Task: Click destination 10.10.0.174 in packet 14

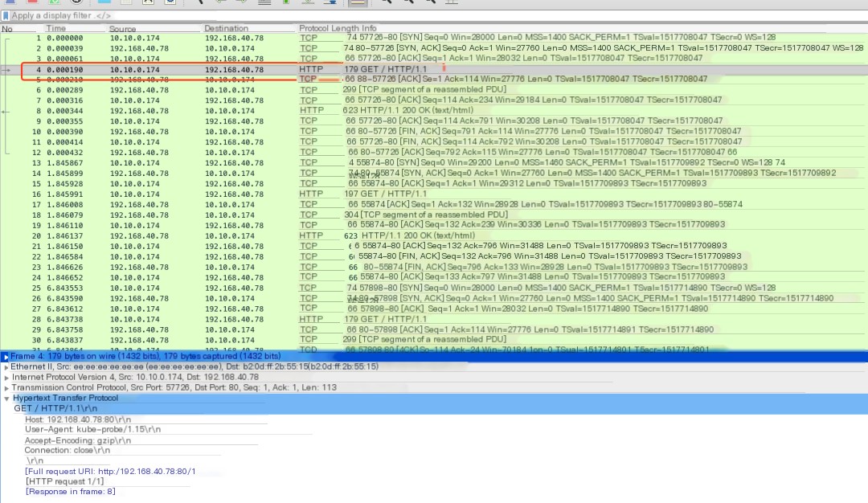Action: 230,174
